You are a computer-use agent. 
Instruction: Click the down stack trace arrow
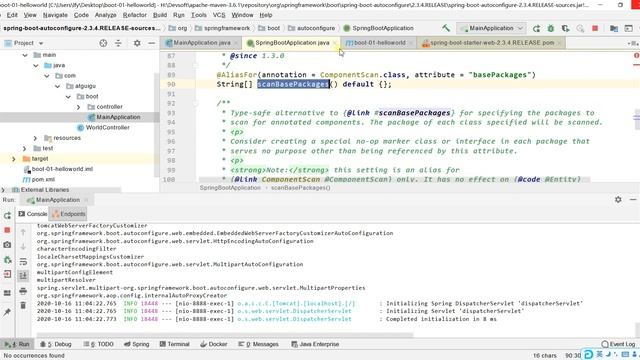point(23,247)
